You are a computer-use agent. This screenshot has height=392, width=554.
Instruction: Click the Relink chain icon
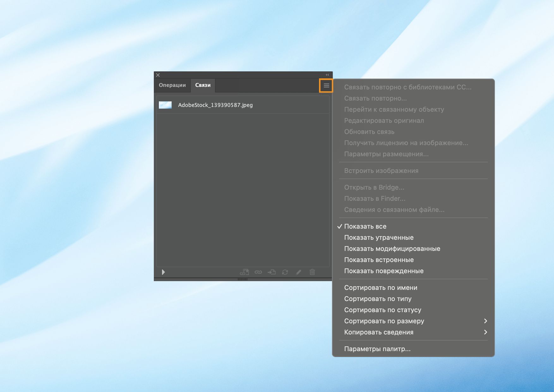258,272
